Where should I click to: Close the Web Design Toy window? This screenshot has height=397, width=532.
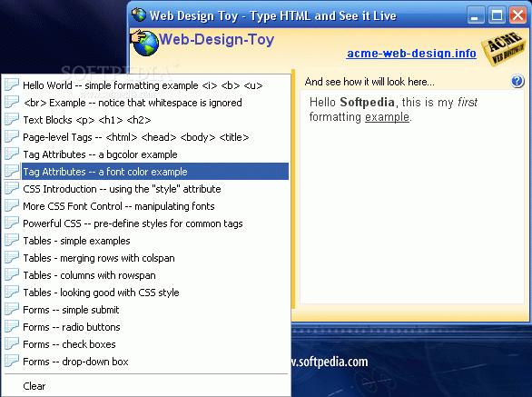pos(517,15)
